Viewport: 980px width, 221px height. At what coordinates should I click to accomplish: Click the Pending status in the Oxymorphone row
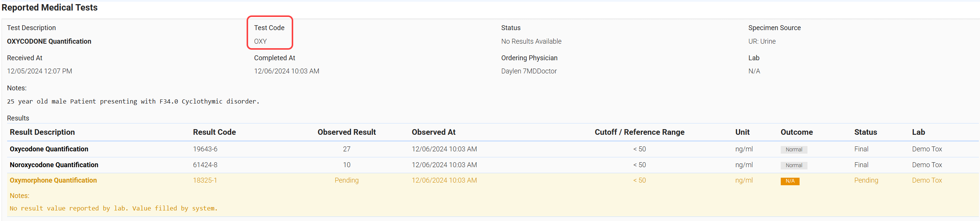pyautogui.click(x=865, y=180)
